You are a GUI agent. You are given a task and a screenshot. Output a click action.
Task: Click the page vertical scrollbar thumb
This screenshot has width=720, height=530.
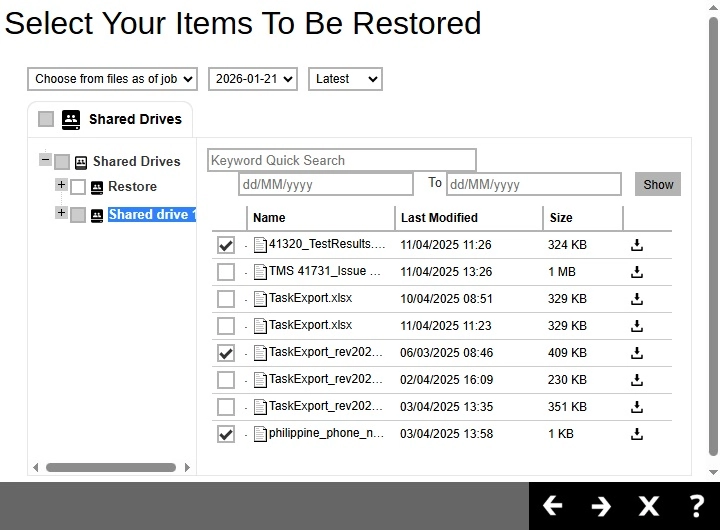pos(713,236)
